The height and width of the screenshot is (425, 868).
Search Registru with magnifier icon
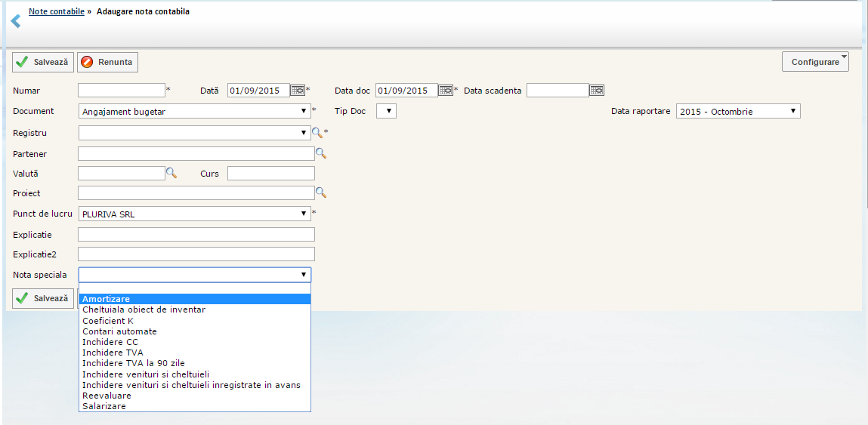[x=317, y=133]
